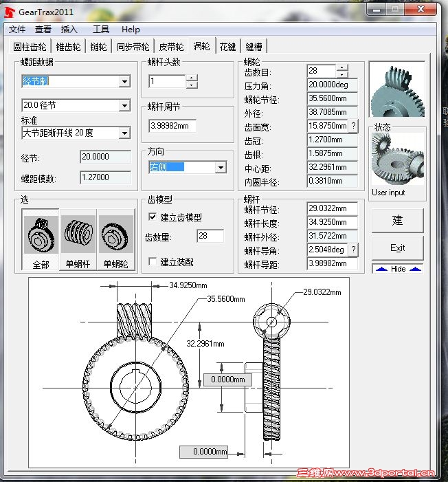Click the 齿冠 field 1.2700mm
Image resolution: width=448 pixels, height=482 pixels.
pos(332,140)
